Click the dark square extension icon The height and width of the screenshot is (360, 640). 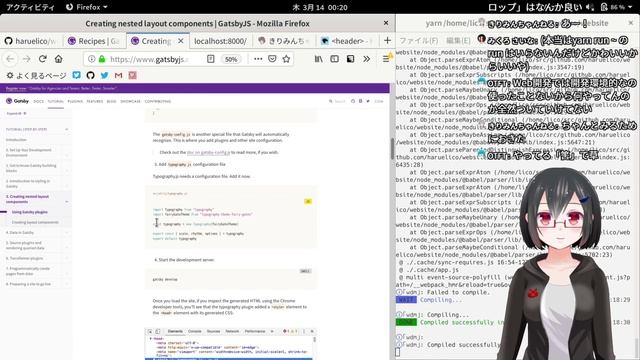[350, 59]
